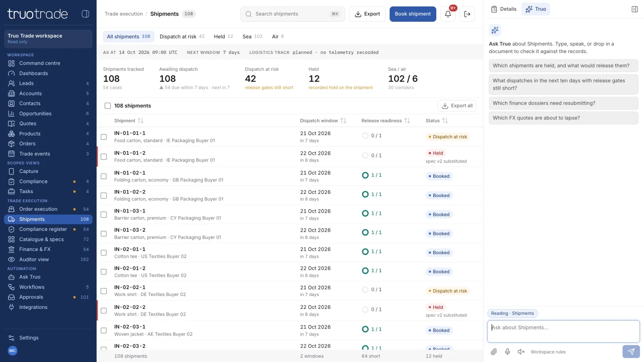Open Command centre in the sidebar
The image size is (644, 362).
48,63
